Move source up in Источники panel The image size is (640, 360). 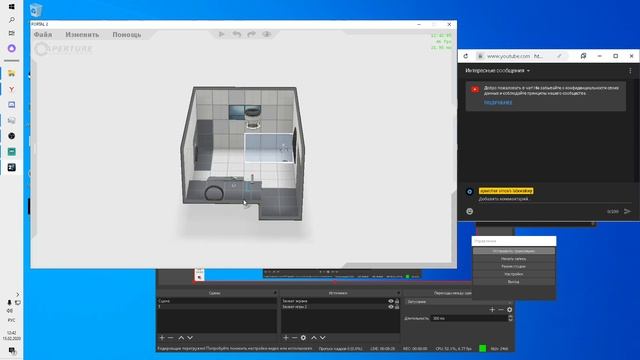tap(314, 338)
